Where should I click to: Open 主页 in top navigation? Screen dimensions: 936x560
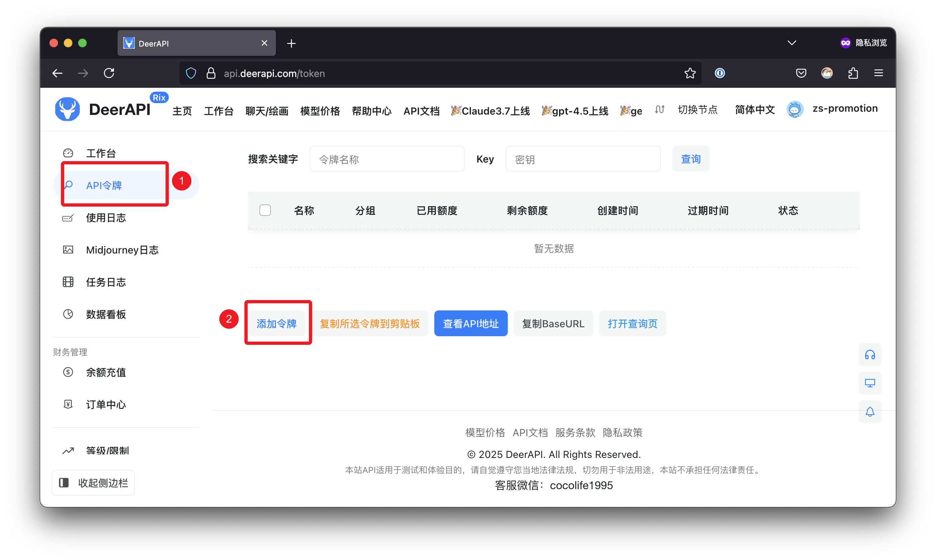pos(182,111)
